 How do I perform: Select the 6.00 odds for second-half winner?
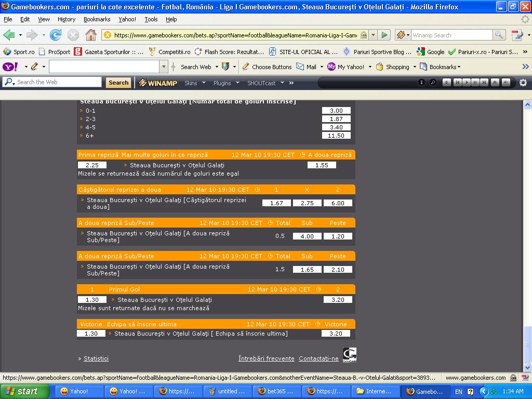click(x=338, y=203)
